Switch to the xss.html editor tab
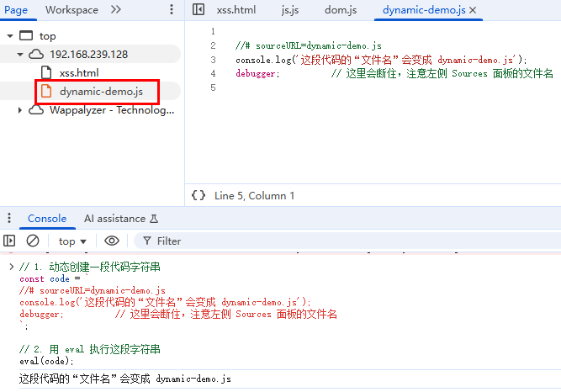The image size is (561, 392). (236, 10)
